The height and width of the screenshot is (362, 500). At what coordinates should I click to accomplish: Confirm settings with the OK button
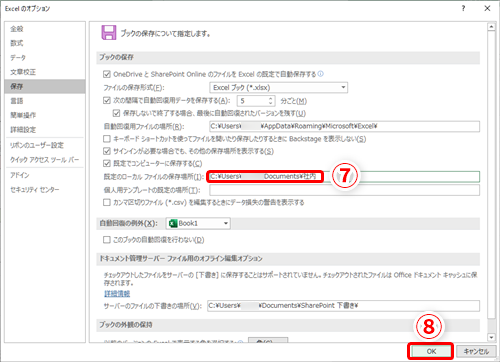431,351
